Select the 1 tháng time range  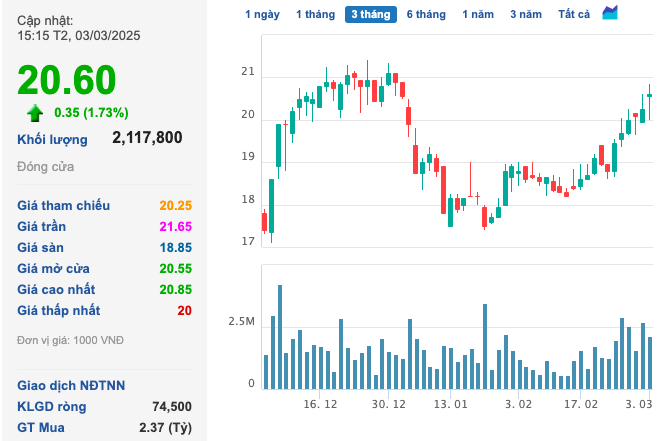(315, 14)
